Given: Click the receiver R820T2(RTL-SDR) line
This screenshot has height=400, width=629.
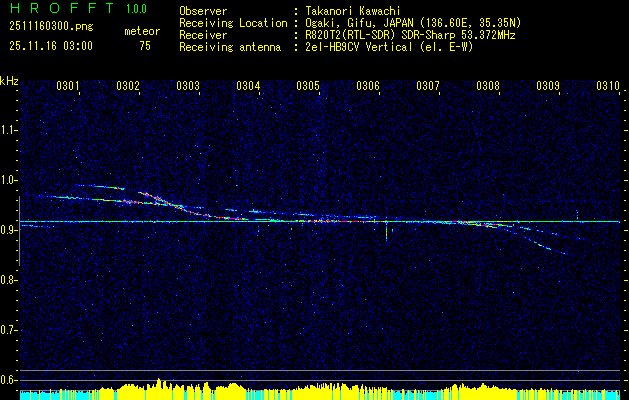Looking at the screenshot, I should coord(410,35).
